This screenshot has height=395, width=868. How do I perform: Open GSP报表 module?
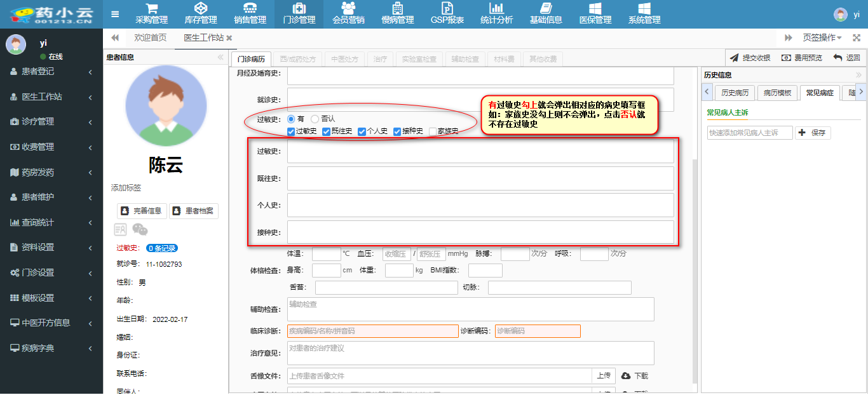447,14
